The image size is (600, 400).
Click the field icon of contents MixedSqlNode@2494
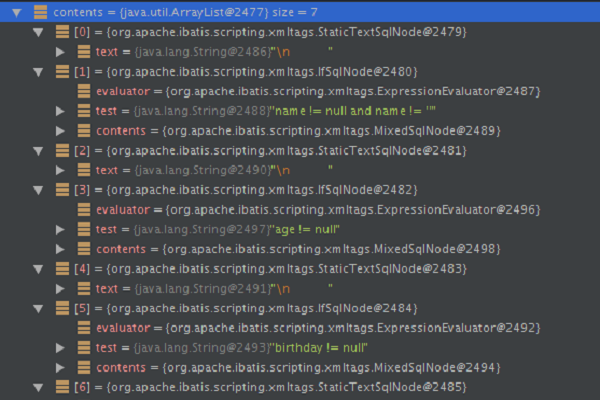(84, 367)
